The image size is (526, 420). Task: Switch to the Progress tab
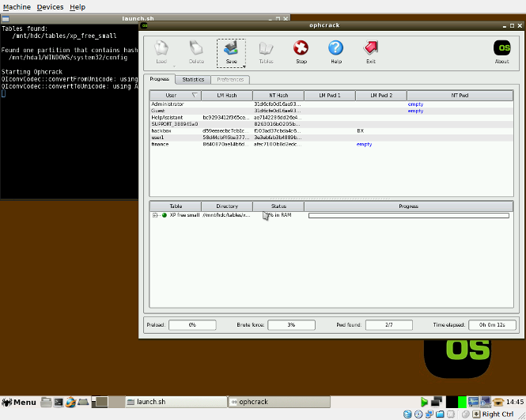click(159, 79)
